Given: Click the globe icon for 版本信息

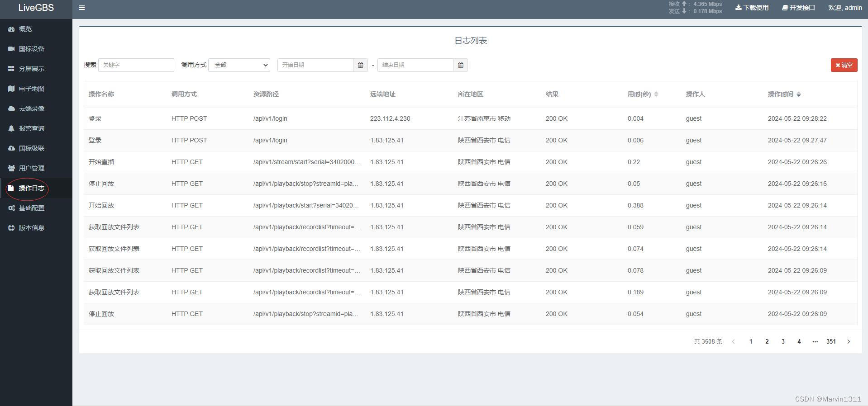Looking at the screenshot, I should tap(11, 228).
